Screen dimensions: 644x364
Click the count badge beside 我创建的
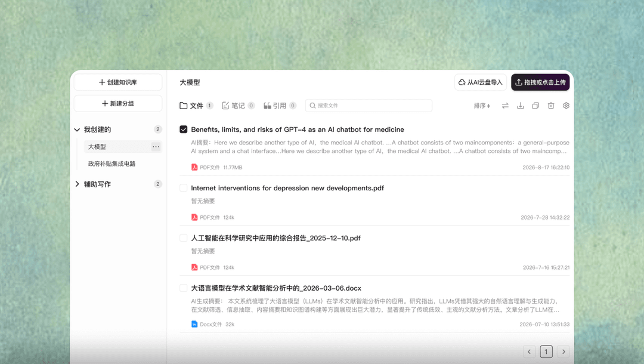[x=157, y=129]
